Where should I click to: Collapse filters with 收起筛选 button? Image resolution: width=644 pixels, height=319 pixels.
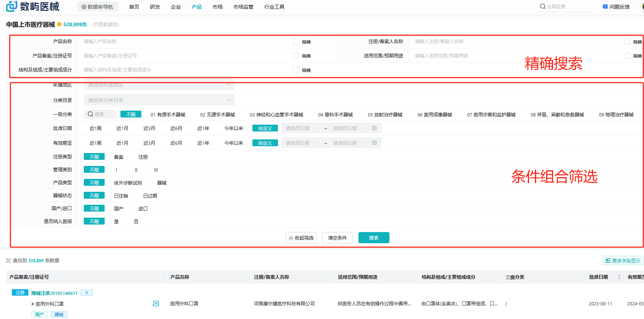click(x=301, y=238)
